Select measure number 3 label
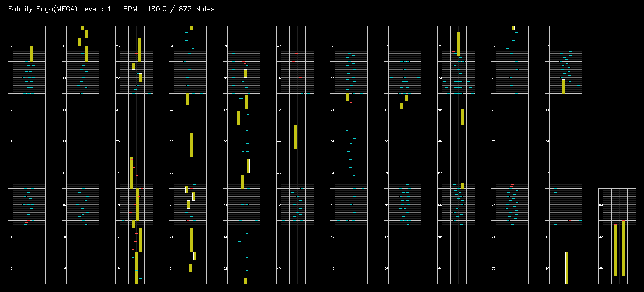644x292 pixels. point(11,173)
